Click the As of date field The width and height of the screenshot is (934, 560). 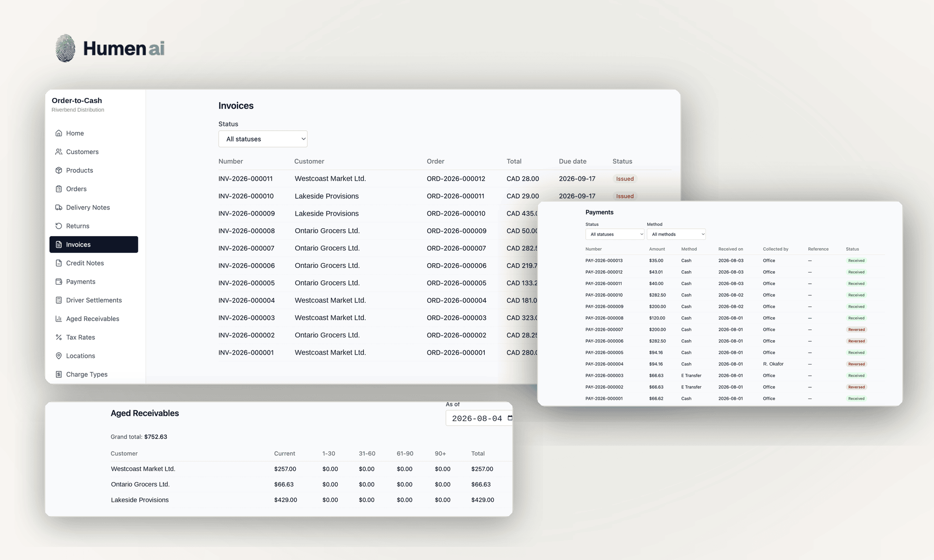coord(479,418)
